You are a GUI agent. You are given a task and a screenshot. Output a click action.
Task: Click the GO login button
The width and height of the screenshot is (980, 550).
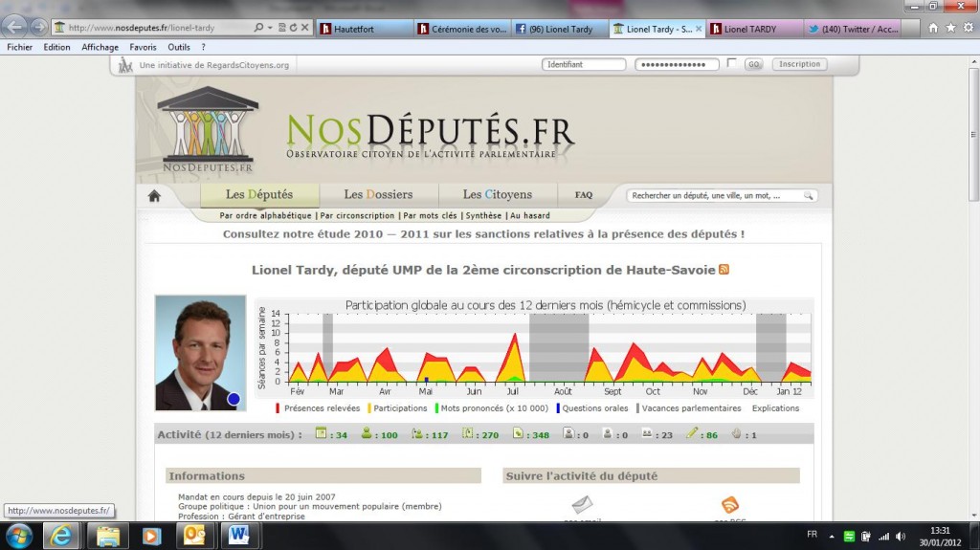[754, 64]
